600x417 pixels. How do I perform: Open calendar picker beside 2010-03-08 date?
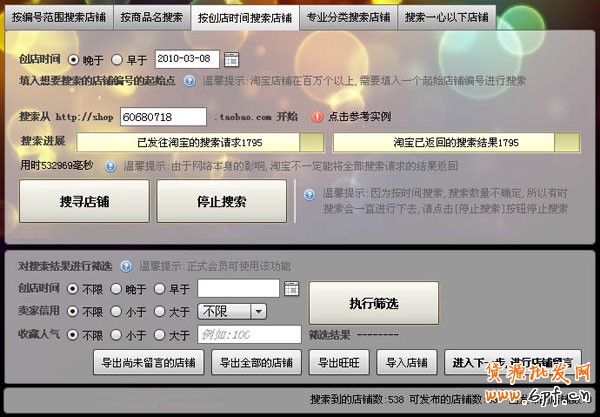click(x=231, y=59)
